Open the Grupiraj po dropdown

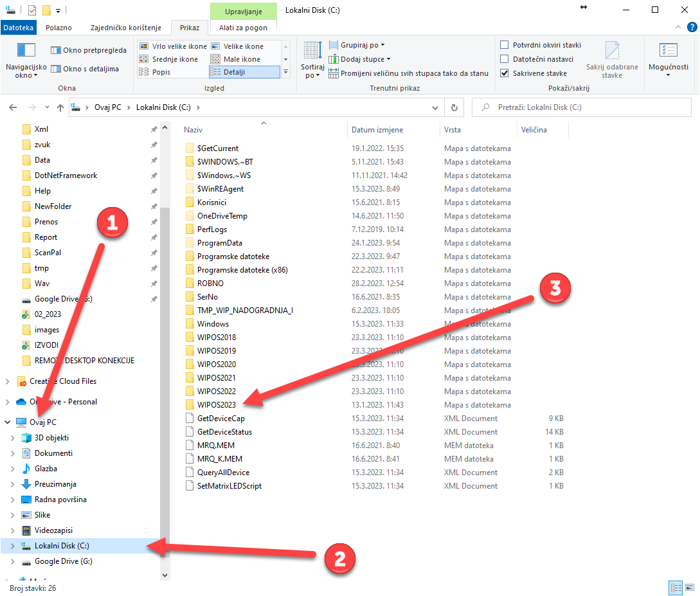coord(357,45)
